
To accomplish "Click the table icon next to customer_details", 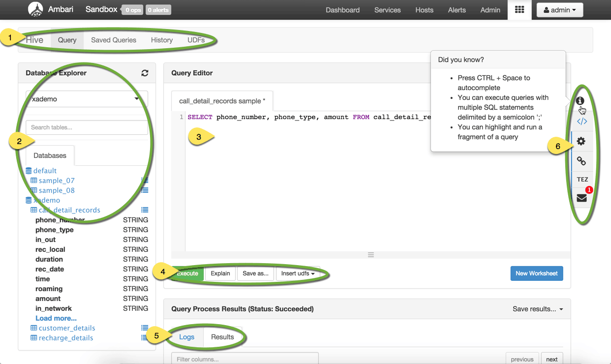I will [x=34, y=328].
